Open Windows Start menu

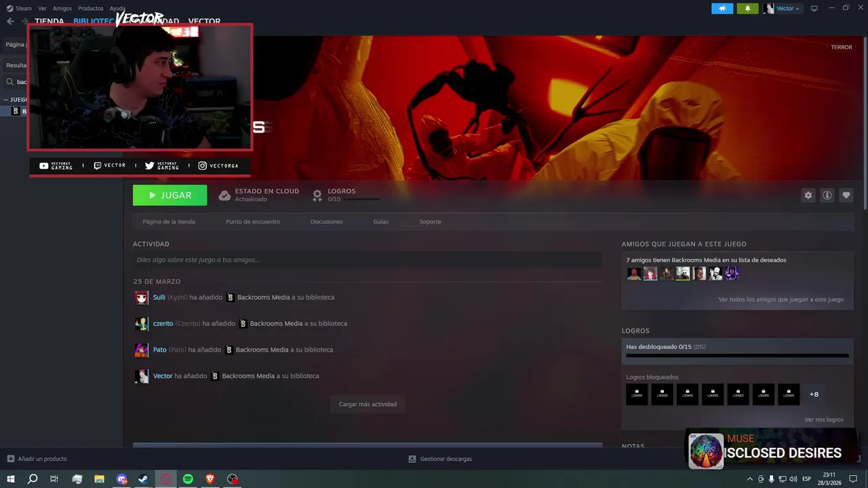[11, 479]
